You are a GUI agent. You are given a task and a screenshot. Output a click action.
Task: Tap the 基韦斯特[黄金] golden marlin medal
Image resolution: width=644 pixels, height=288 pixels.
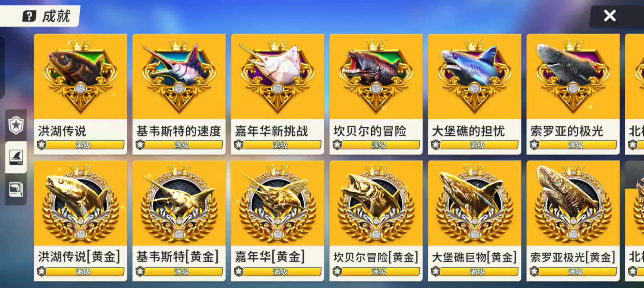click(x=179, y=203)
